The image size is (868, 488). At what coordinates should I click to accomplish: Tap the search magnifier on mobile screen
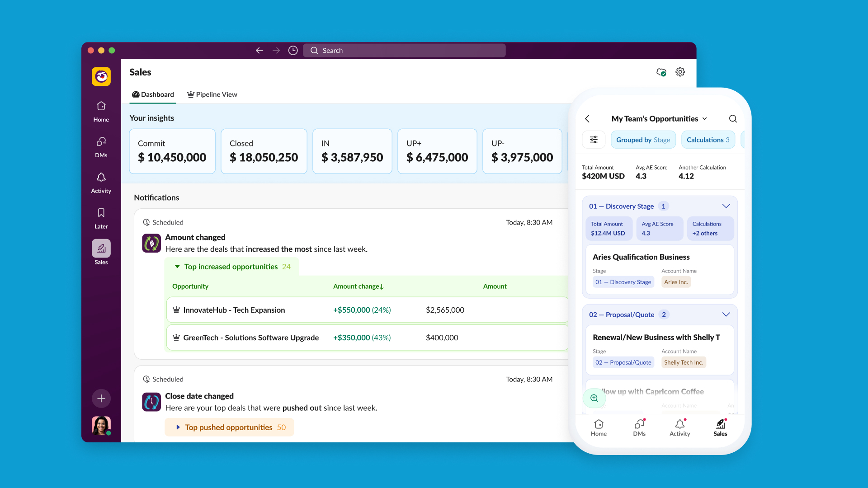[732, 118]
